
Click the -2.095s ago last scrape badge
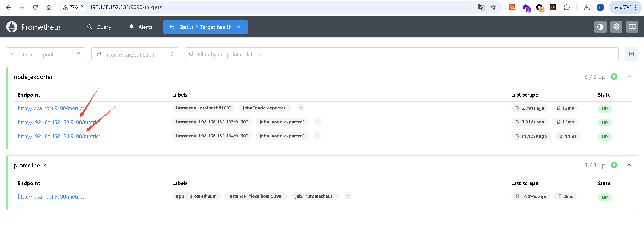coord(531,196)
